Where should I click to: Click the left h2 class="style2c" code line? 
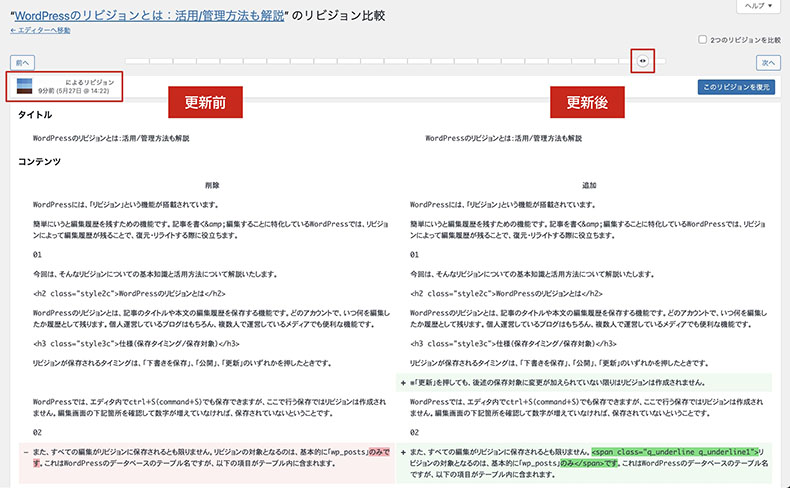[129, 294]
